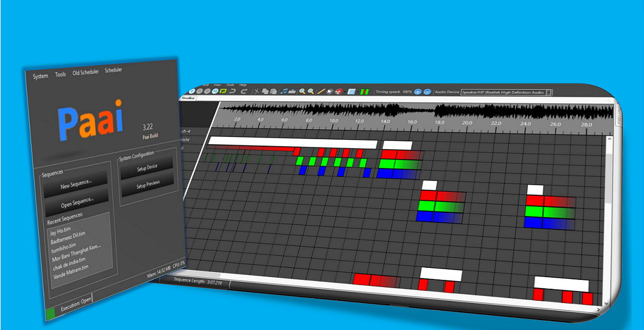This screenshot has width=644, height=330.
Task: Click the green execution status indicator
Action: [51, 314]
